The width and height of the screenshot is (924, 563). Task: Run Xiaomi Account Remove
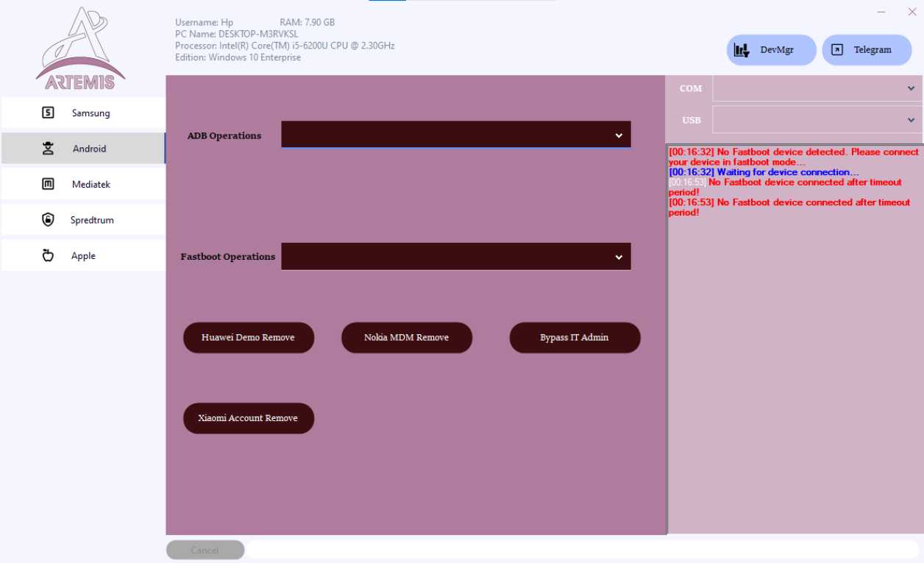click(248, 418)
